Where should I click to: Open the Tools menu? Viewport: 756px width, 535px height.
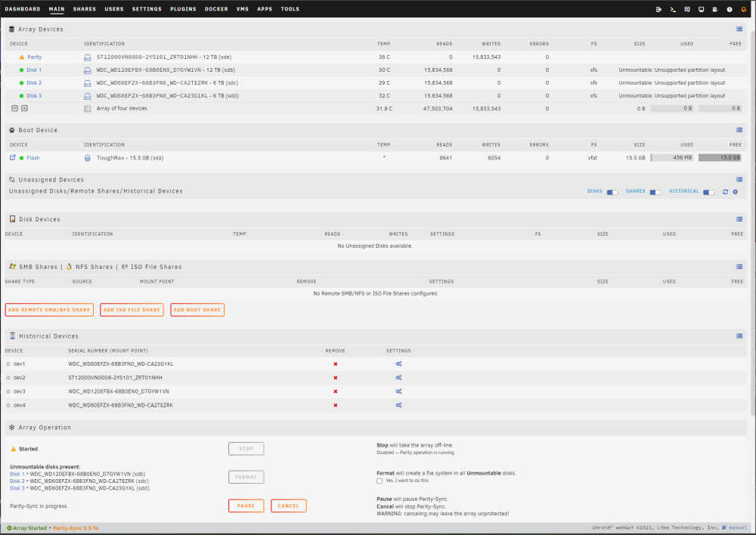(290, 9)
